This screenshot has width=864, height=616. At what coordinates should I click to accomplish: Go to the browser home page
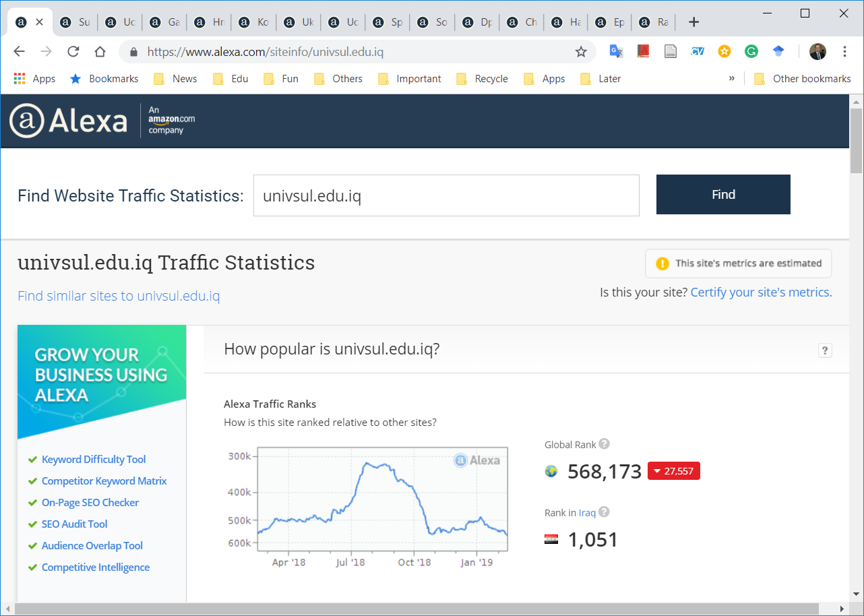click(x=100, y=52)
